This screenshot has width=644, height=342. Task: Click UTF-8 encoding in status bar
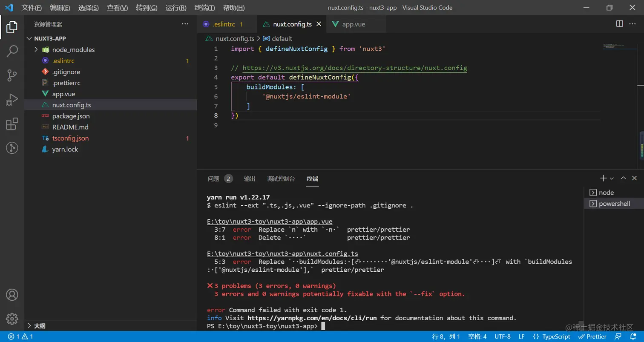(503, 336)
